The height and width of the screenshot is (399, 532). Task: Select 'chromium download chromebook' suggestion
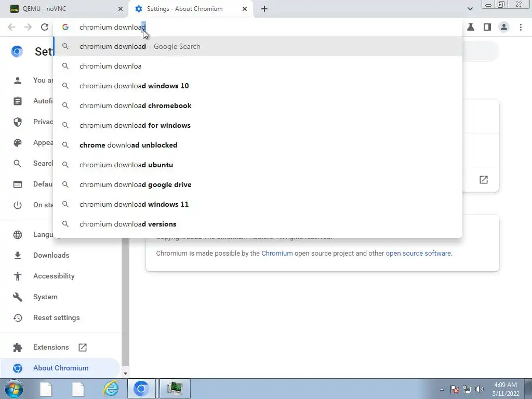pos(258,105)
